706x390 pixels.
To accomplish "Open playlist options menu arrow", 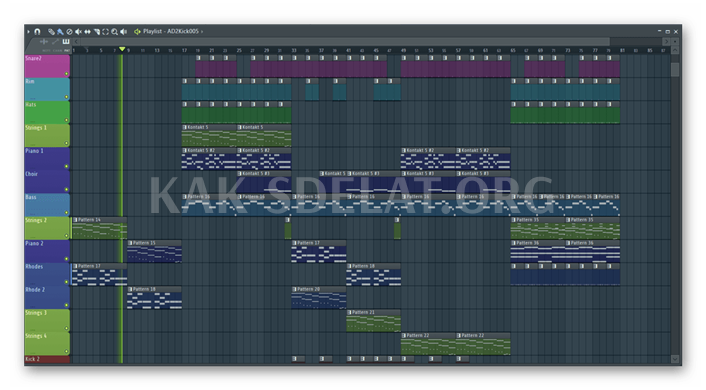I will tap(28, 32).
